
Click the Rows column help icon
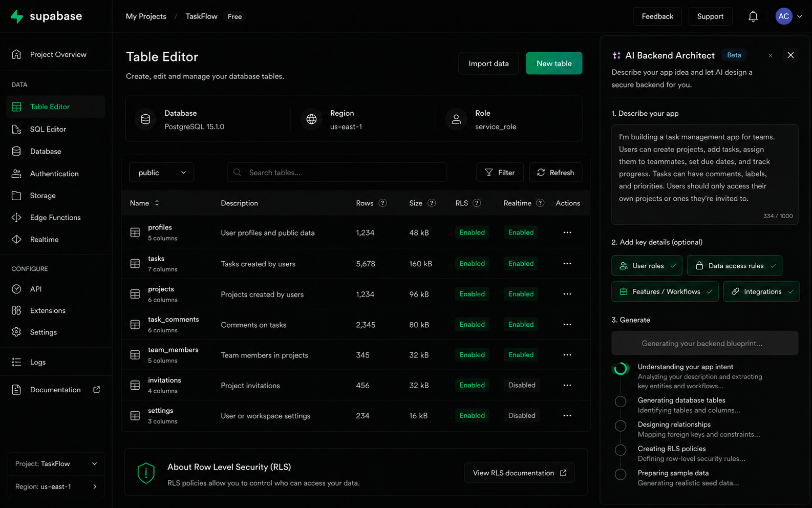pos(382,203)
